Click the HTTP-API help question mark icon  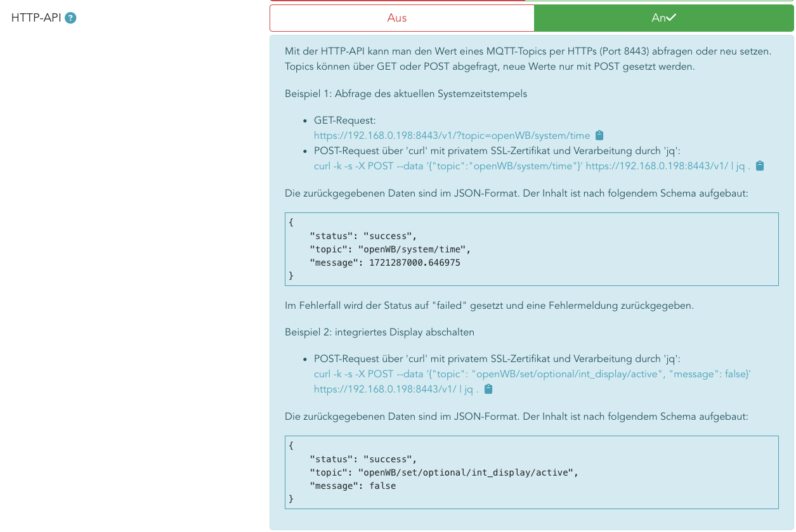tap(70, 18)
